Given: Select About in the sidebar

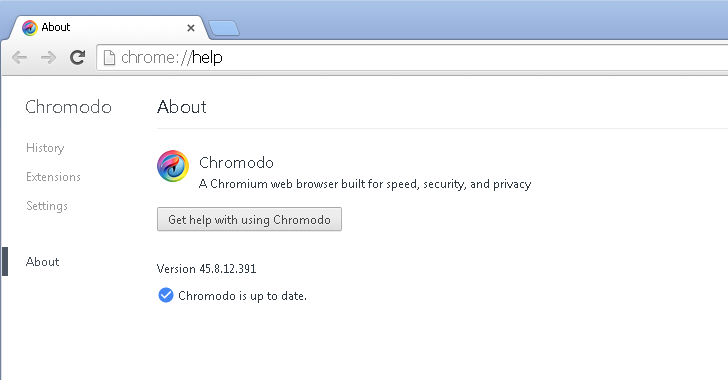Looking at the screenshot, I should click(43, 262).
